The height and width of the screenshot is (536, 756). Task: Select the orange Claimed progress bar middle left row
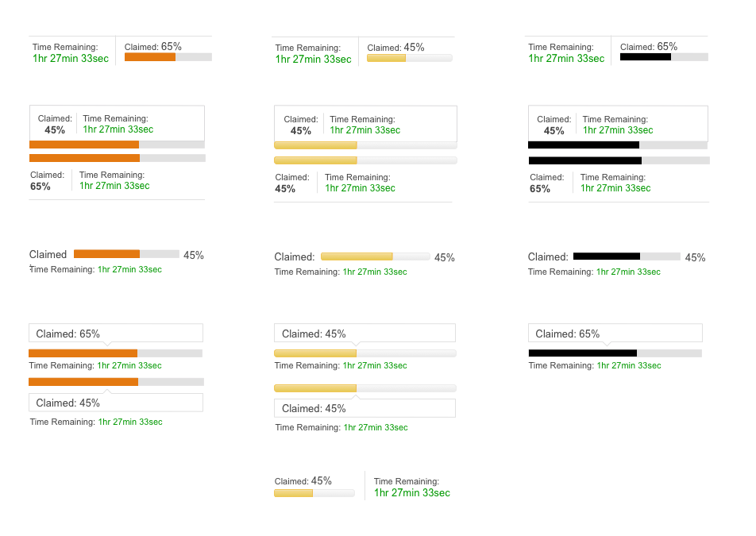[116, 144]
